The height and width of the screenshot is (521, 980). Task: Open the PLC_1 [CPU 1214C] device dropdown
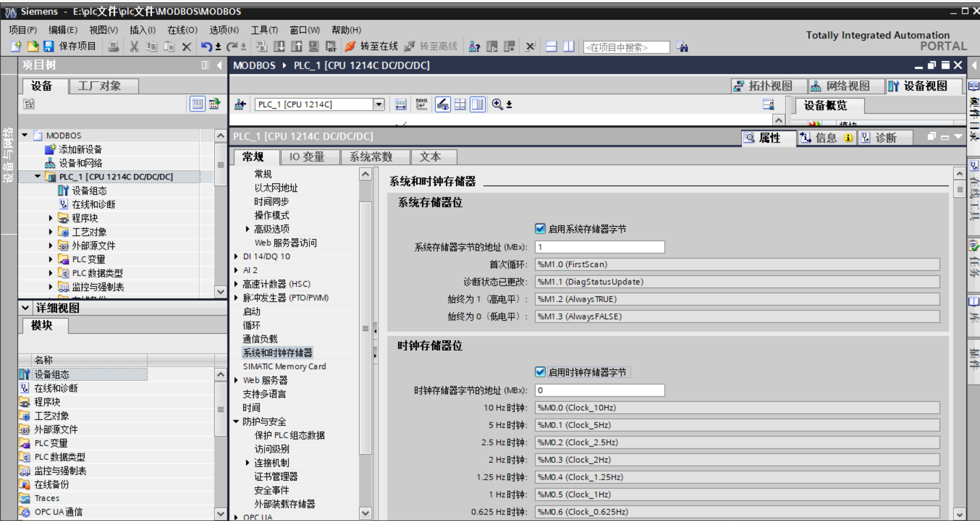379,104
